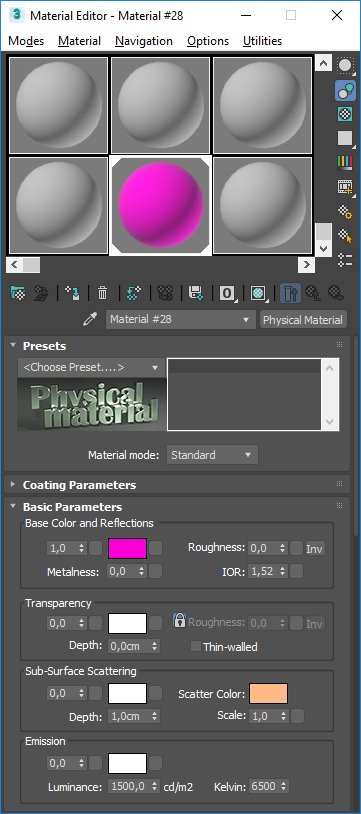Click the Metalness map button
The image size is (361, 814).
[156, 572]
